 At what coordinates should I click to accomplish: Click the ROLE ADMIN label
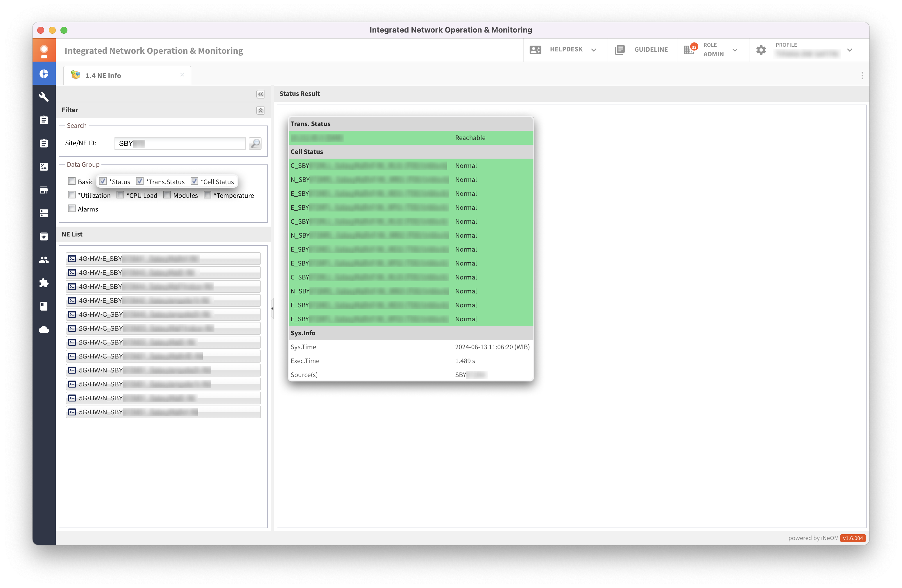pyautogui.click(x=713, y=50)
